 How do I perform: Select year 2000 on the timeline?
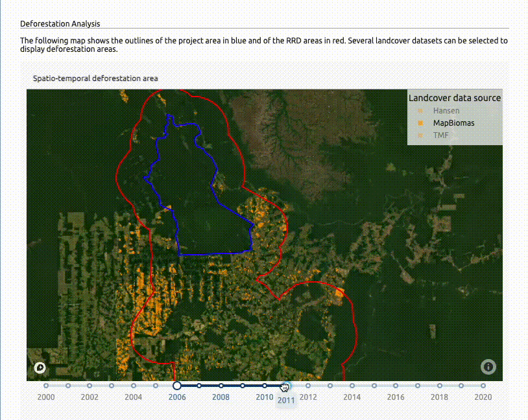(46, 386)
